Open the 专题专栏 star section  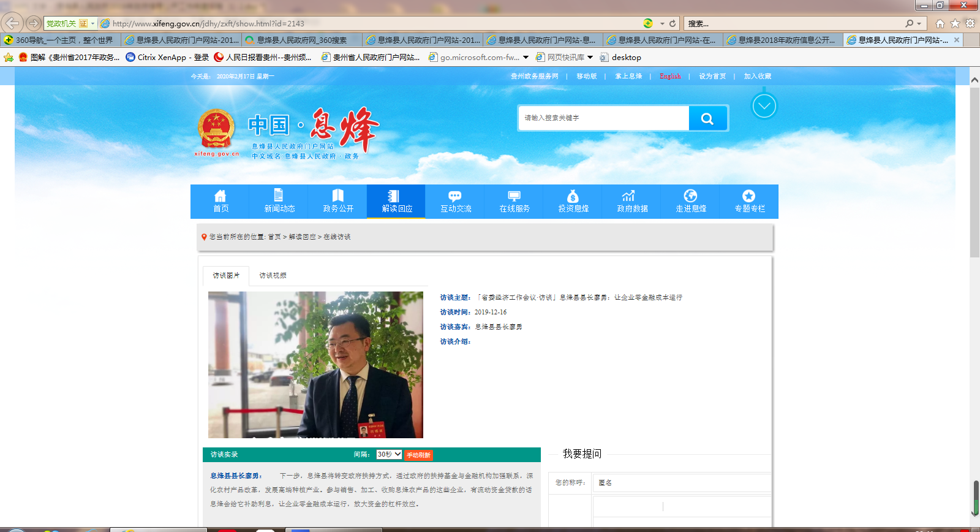click(750, 201)
